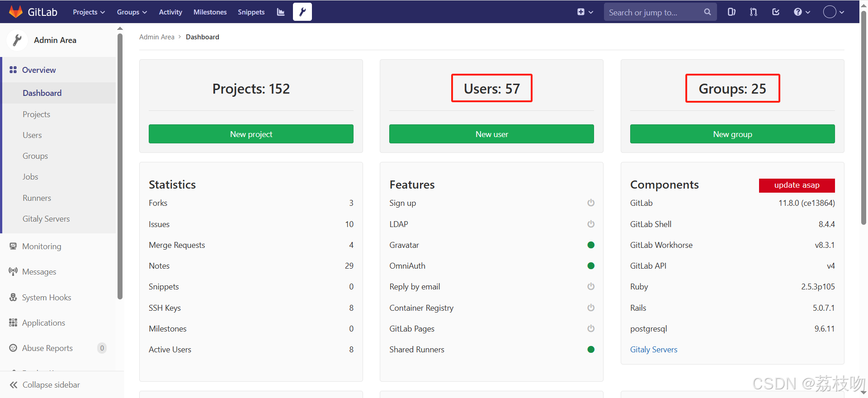Click the update asap badge
The height and width of the screenshot is (398, 868).
click(x=797, y=185)
